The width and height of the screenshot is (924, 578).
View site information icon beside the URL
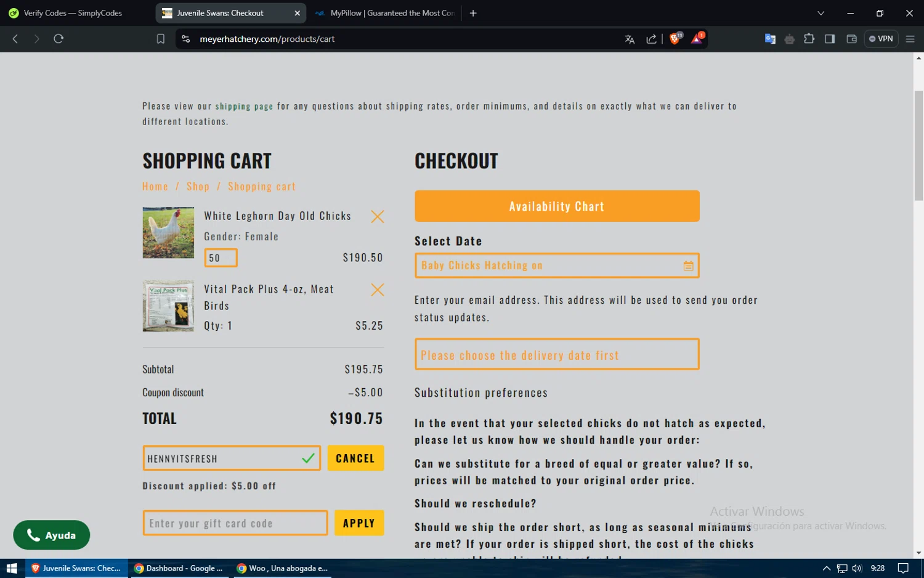[185, 39]
